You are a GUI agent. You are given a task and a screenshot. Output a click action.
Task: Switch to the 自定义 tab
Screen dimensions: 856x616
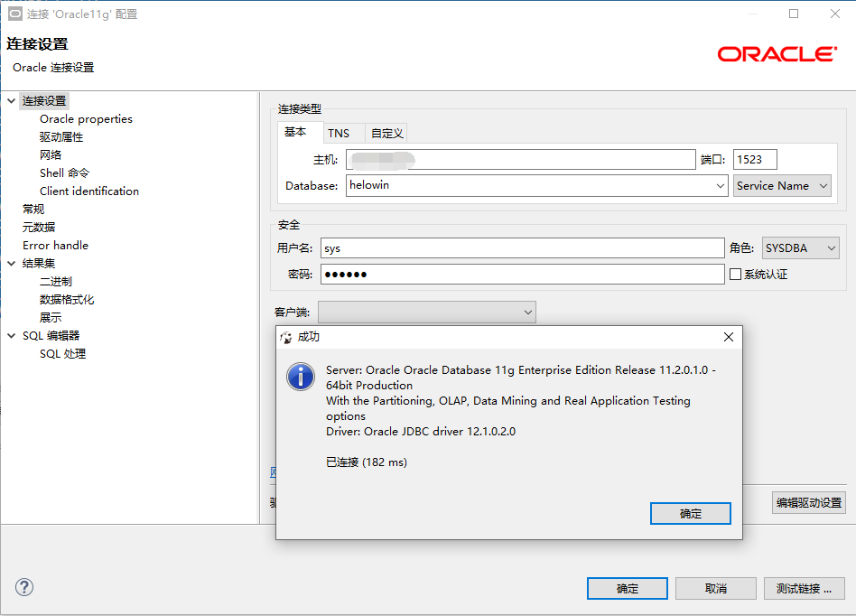[386, 133]
